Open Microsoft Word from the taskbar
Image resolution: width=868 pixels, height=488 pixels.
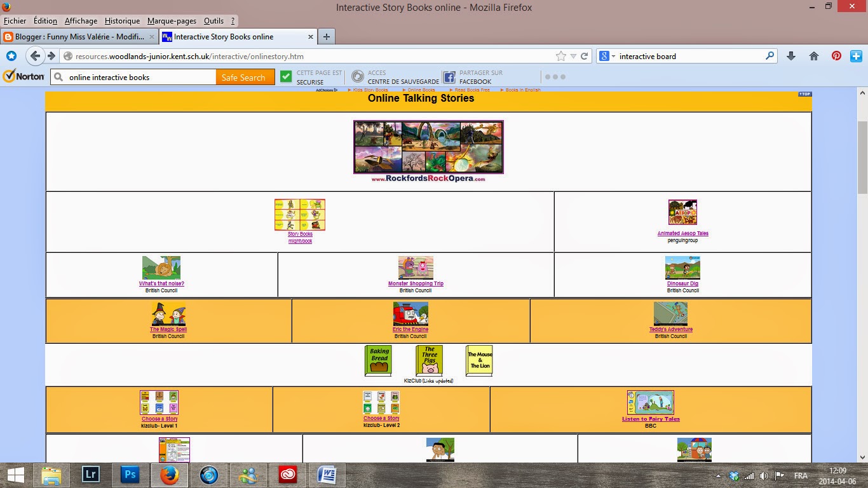tap(327, 475)
